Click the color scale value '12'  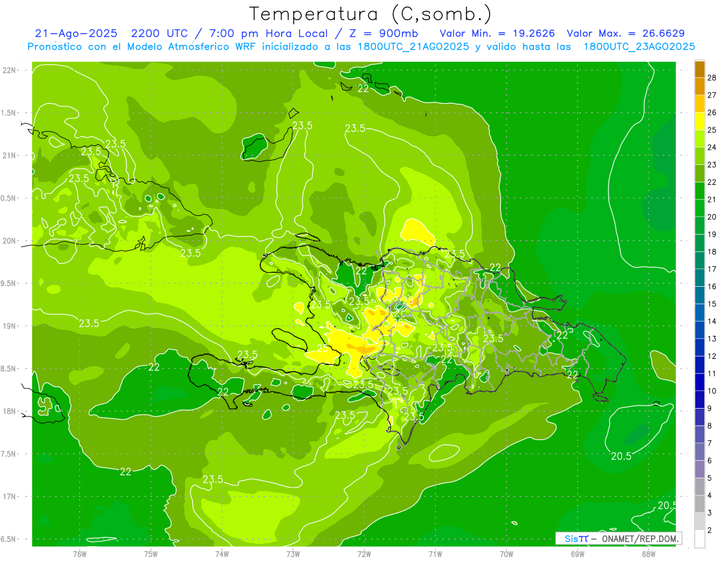(712, 356)
